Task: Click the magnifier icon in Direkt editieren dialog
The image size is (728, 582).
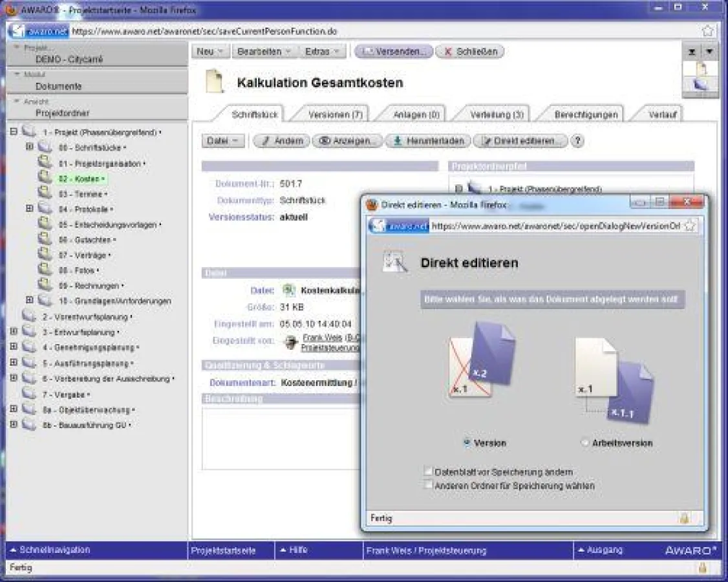Action: 395,263
